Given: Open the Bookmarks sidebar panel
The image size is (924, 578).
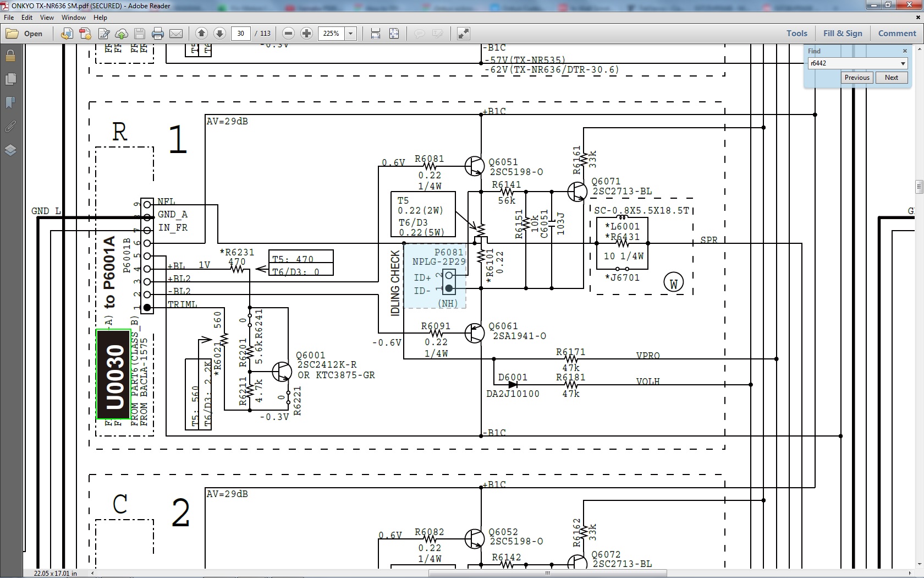Looking at the screenshot, I should [10, 103].
